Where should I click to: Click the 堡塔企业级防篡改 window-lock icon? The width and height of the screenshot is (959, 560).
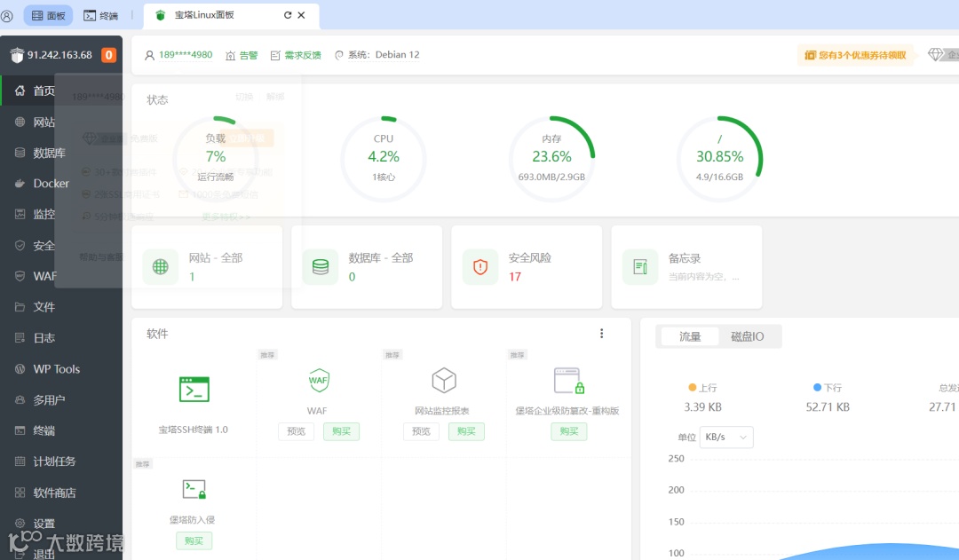click(x=569, y=380)
